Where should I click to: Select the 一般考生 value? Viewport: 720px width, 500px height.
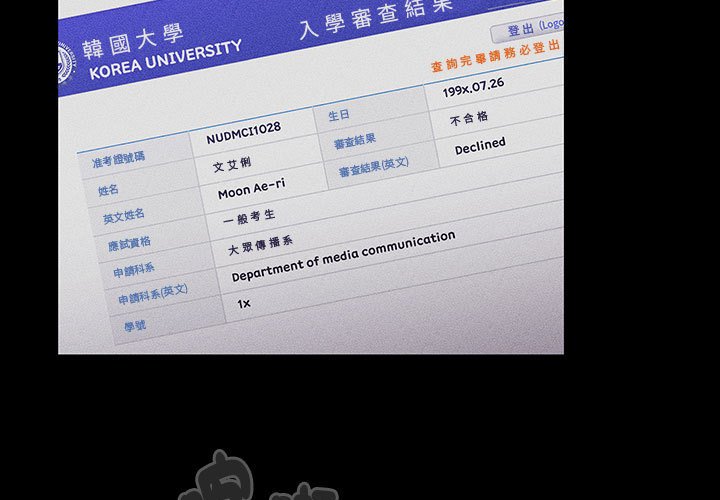pos(249,217)
